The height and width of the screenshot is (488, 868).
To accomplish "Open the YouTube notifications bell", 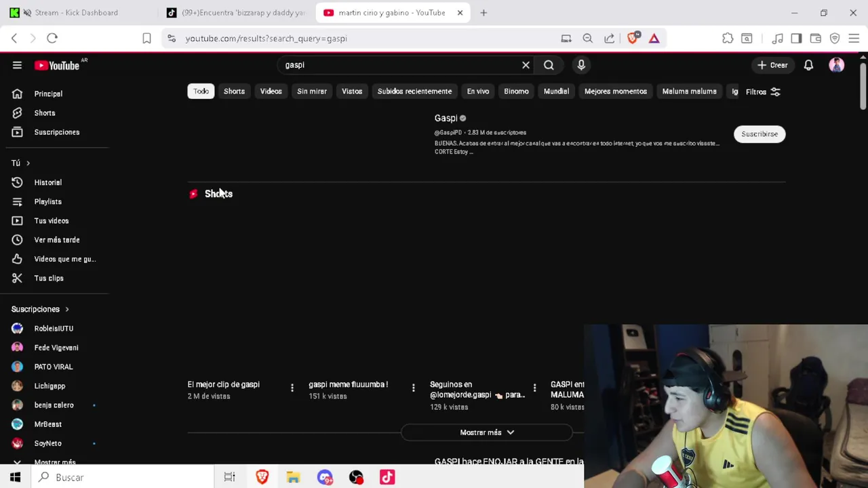I will [808, 65].
